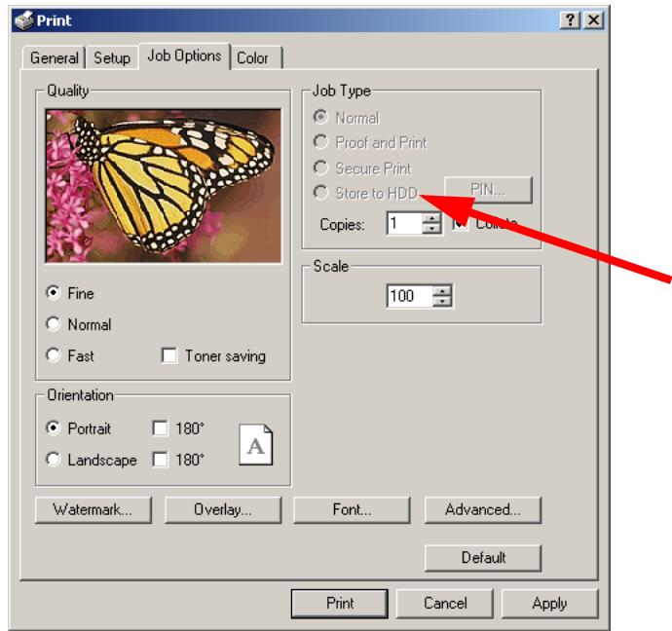
Task: Switch to the Color tab
Action: point(255,57)
